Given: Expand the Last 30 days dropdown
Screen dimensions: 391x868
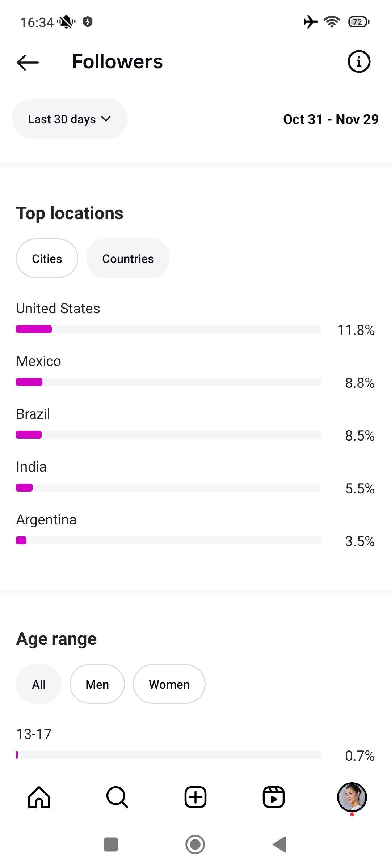Looking at the screenshot, I should [62, 119].
